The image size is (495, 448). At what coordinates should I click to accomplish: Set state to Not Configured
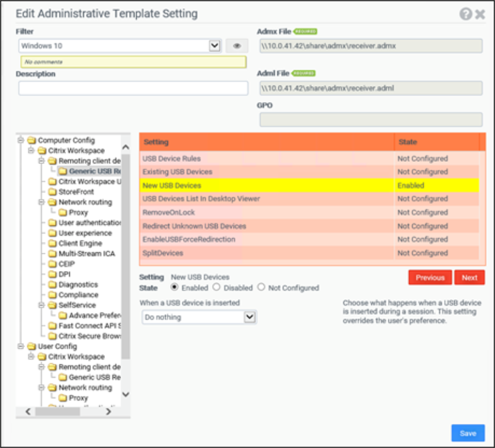coord(261,287)
